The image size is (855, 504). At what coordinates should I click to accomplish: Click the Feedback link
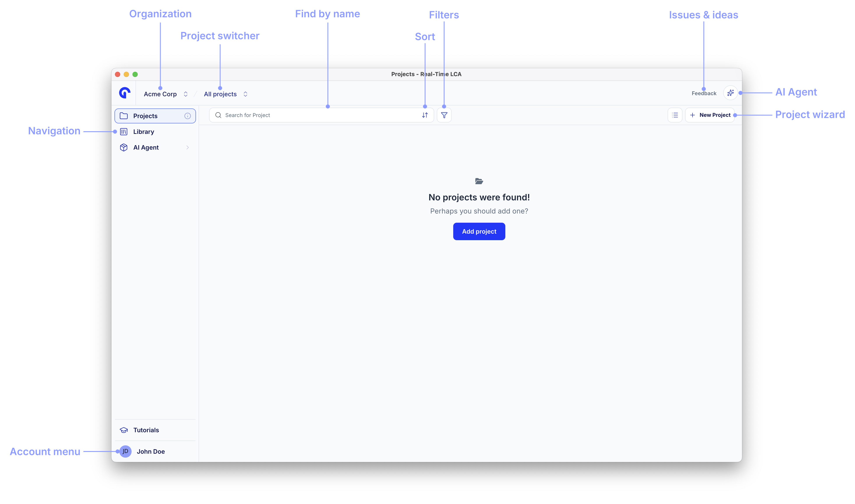point(704,93)
